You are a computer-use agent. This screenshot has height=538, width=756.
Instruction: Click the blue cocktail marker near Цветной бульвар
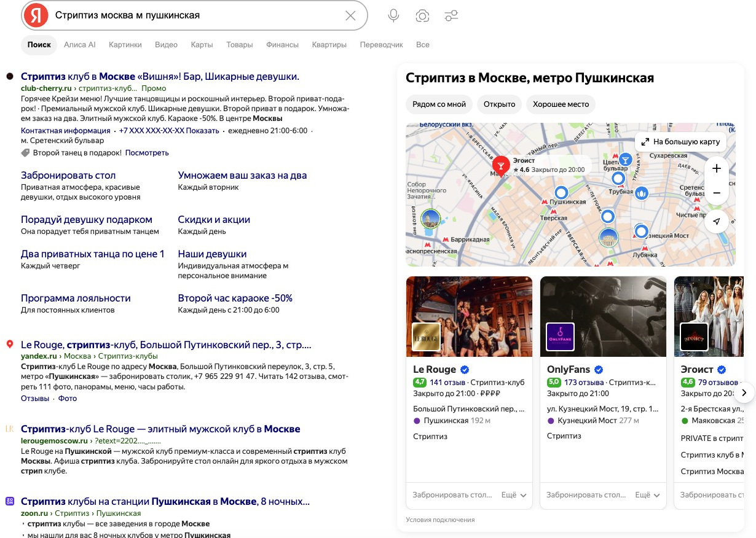(x=626, y=160)
